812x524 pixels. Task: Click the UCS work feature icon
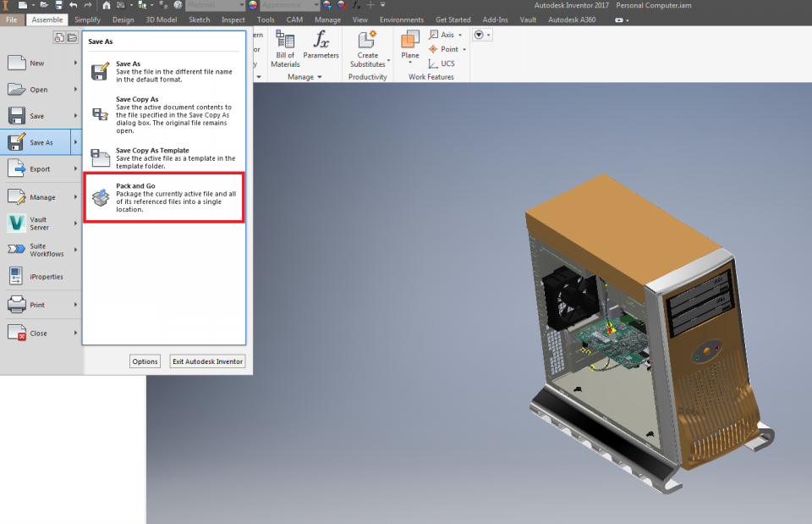pyautogui.click(x=434, y=63)
